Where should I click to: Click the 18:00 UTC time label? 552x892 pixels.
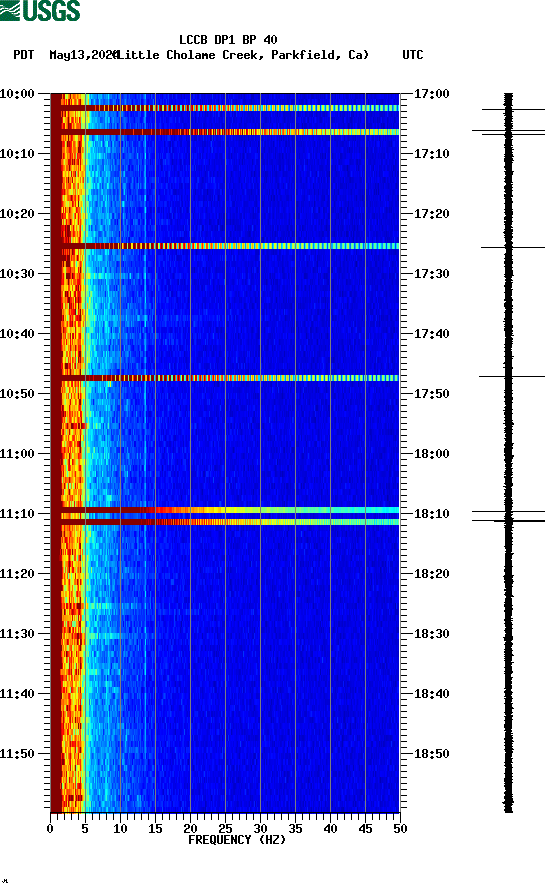[431, 454]
